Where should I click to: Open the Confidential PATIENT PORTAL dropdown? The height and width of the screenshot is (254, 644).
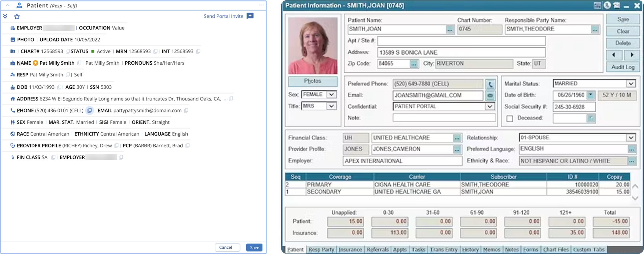(x=490, y=107)
